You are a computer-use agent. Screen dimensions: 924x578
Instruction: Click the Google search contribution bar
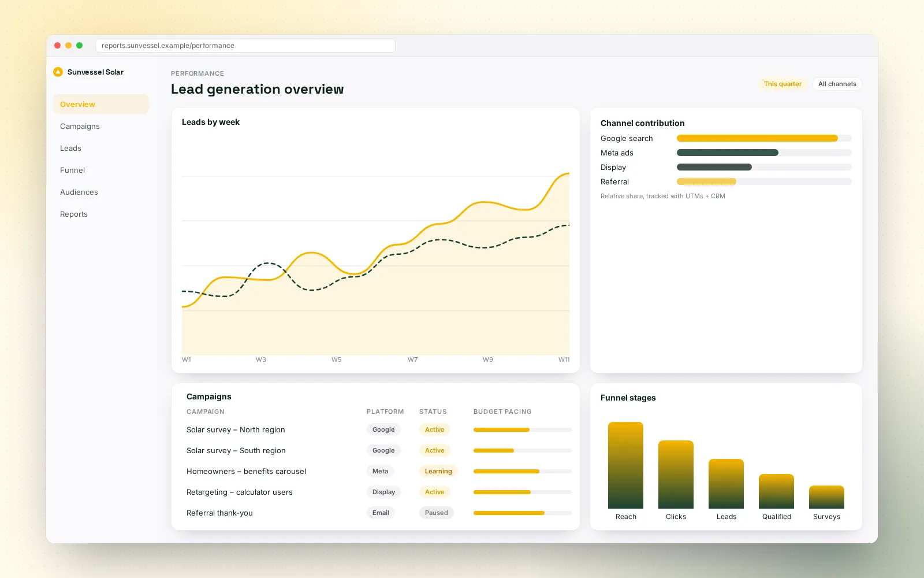(x=764, y=138)
